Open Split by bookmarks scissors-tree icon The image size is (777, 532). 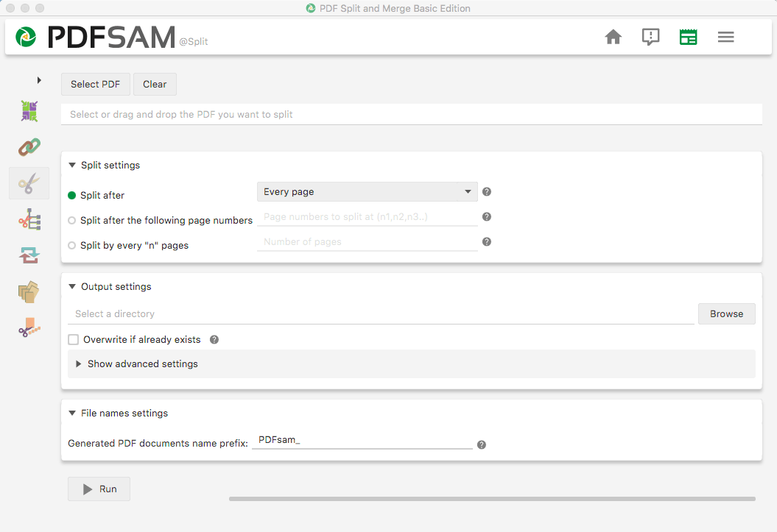click(x=29, y=219)
